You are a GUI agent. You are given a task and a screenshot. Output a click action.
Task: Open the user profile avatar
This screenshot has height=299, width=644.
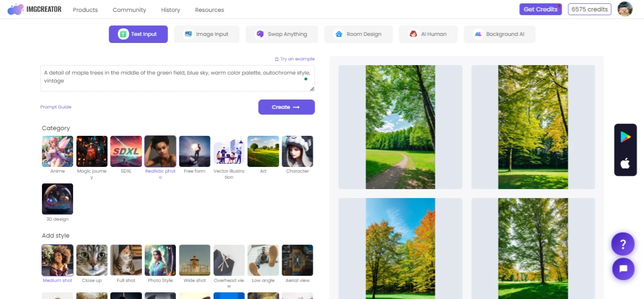(x=625, y=9)
